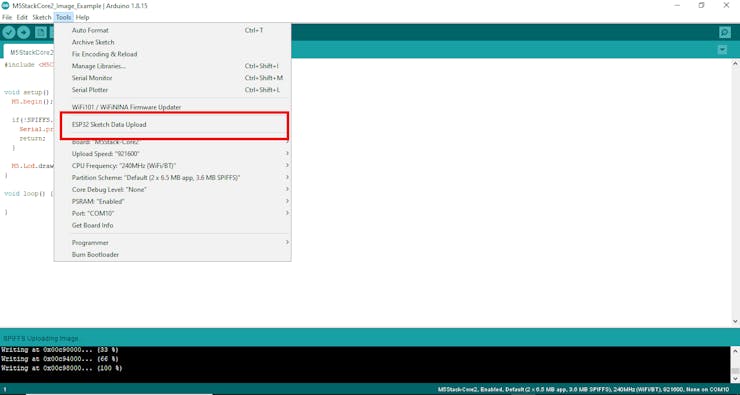
Task: Click the 'return;' code line
Action: (x=33, y=138)
